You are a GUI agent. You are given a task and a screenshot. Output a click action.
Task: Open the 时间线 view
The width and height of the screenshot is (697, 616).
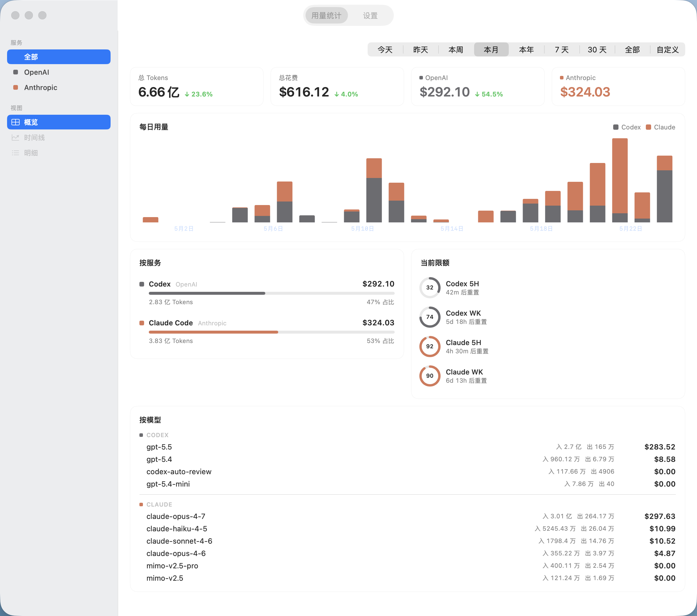(x=59, y=137)
